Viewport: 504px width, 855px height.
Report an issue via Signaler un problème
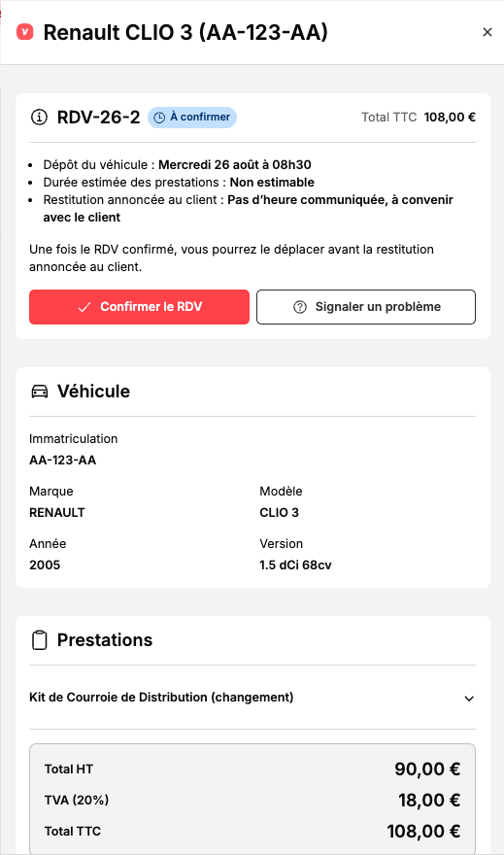(366, 307)
